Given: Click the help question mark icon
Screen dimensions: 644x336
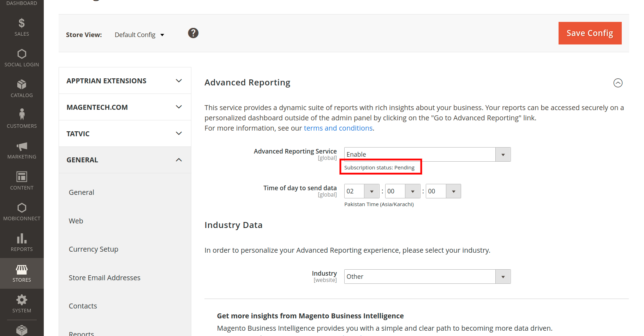Looking at the screenshot, I should click(x=193, y=33).
